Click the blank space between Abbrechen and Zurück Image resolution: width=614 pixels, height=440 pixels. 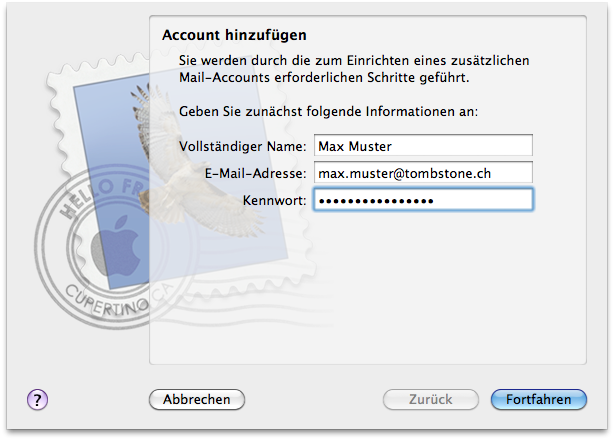click(312, 399)
